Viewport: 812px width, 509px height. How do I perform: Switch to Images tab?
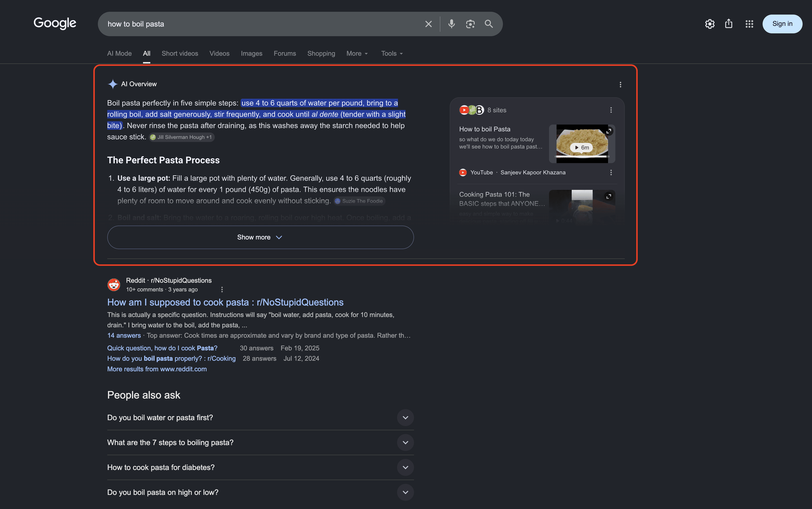click(x=251, y=54)
